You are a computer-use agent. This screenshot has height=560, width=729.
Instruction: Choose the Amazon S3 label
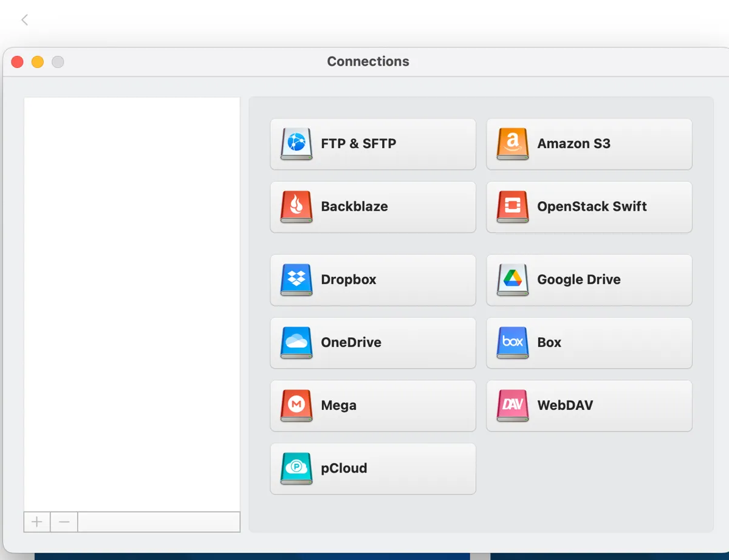click(x=574, y=144)
